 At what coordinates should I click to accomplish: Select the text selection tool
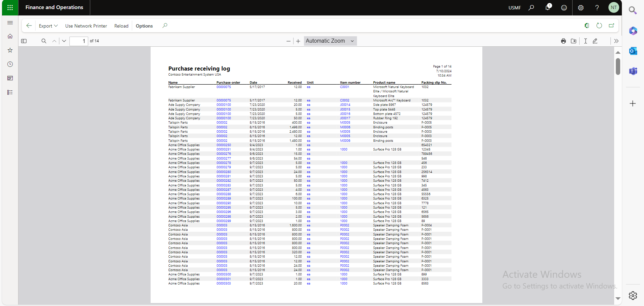[x=585, y=41]
